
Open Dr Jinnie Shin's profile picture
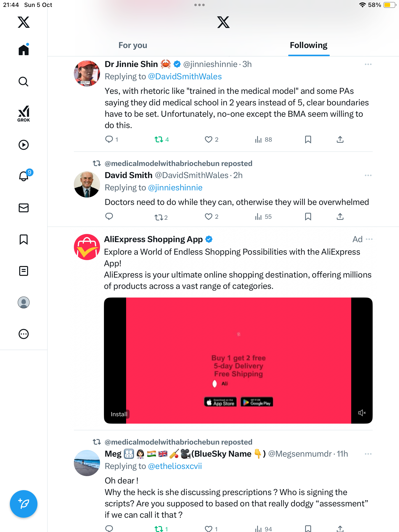click(87, 73)
